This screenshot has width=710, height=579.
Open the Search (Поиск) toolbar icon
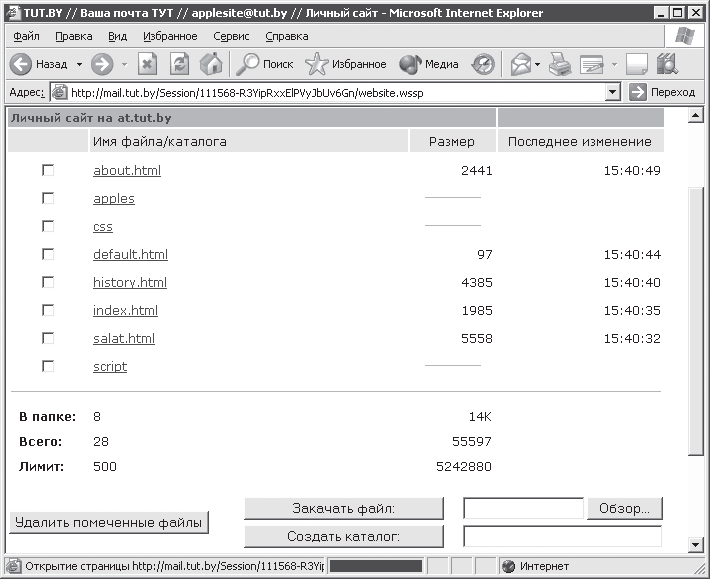click(248, 64)
